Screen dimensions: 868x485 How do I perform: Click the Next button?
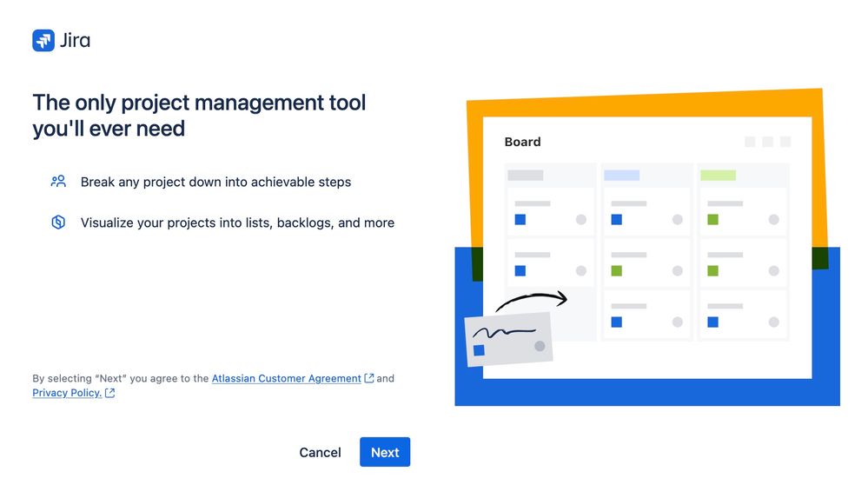[x=385, y=452]
